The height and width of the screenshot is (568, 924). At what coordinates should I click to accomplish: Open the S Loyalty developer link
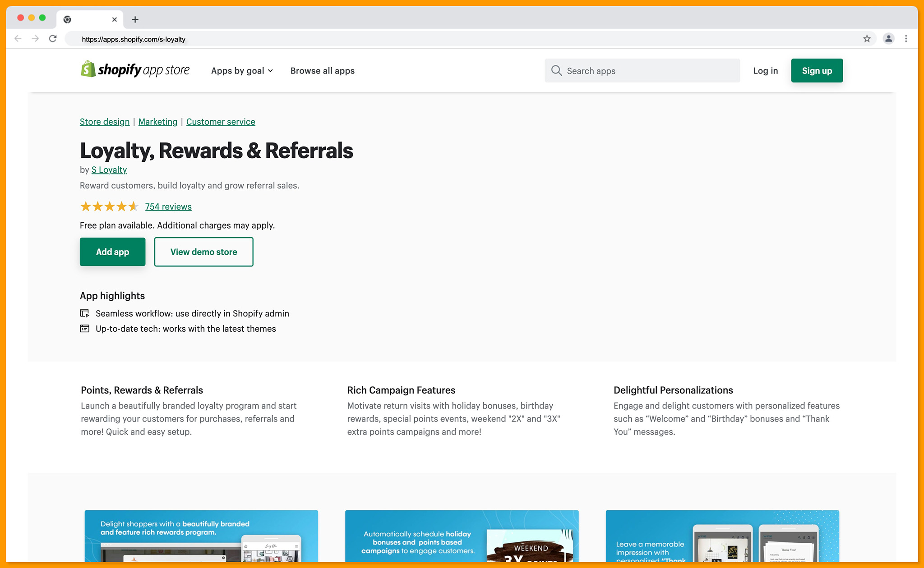[x=109, y=170]
